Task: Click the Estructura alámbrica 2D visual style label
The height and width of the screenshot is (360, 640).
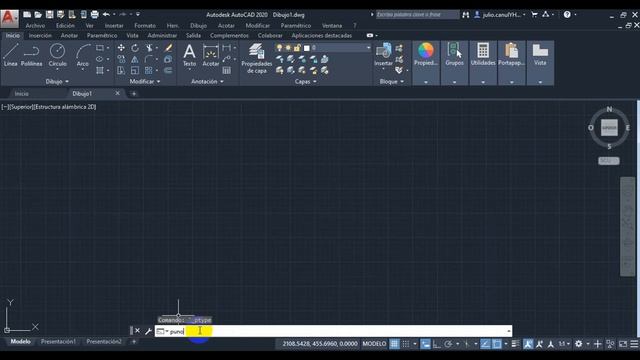Action: pos(65,107)
